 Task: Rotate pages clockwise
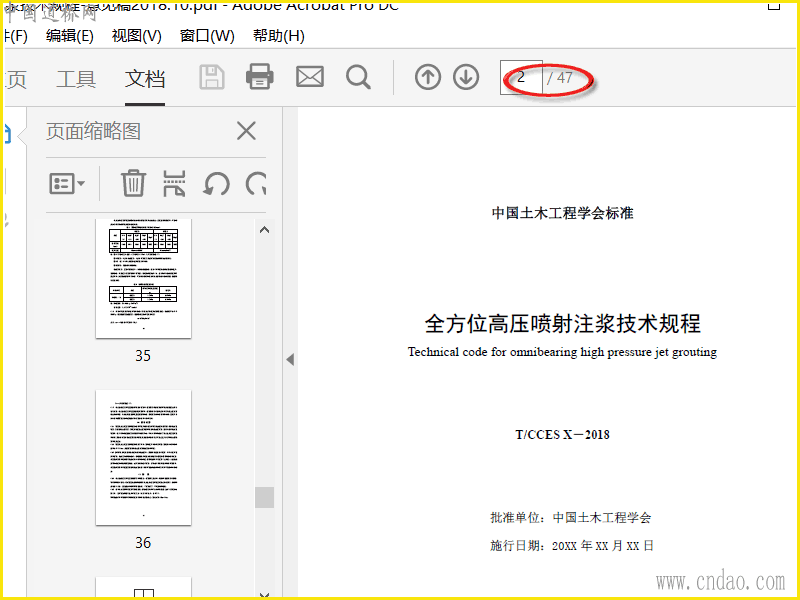pos(256,184)
